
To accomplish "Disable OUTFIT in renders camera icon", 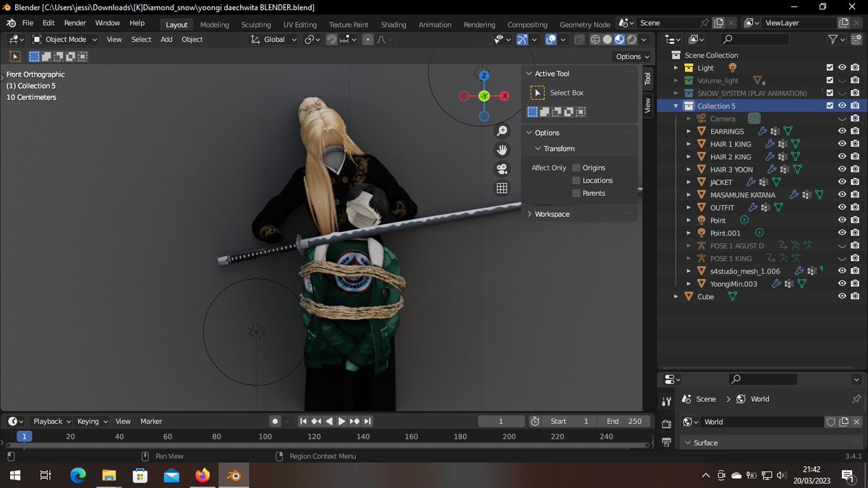I will click(x=855, y=207).
